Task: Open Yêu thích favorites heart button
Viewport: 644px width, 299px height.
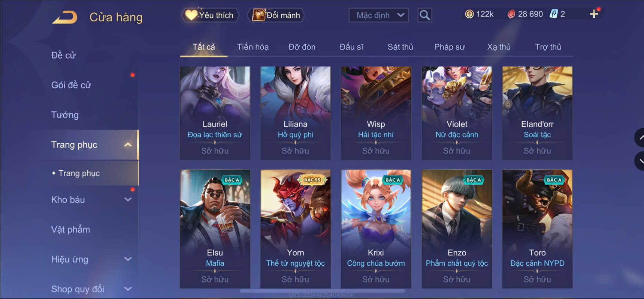Action: pos(210,15)
